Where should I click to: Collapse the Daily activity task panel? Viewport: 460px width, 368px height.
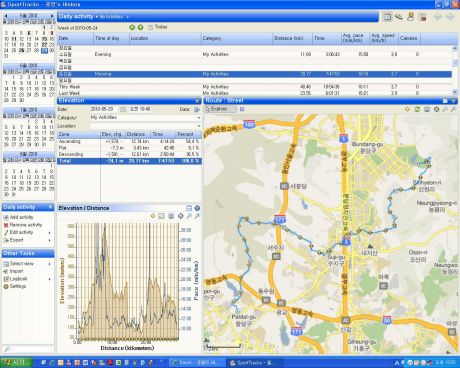point(50,207)
